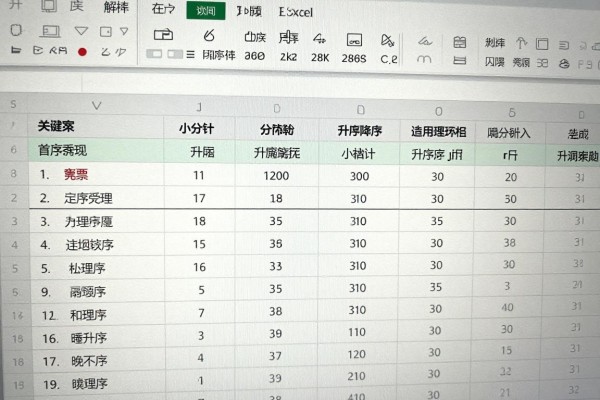Select column header "O"
This screenshot has width=600, height=400.
pos(439,111)
